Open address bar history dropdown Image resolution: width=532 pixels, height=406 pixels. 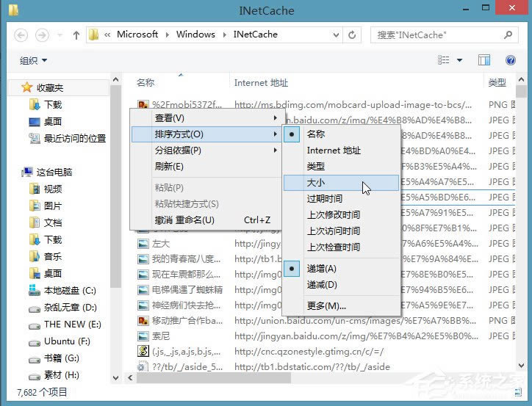336,35
